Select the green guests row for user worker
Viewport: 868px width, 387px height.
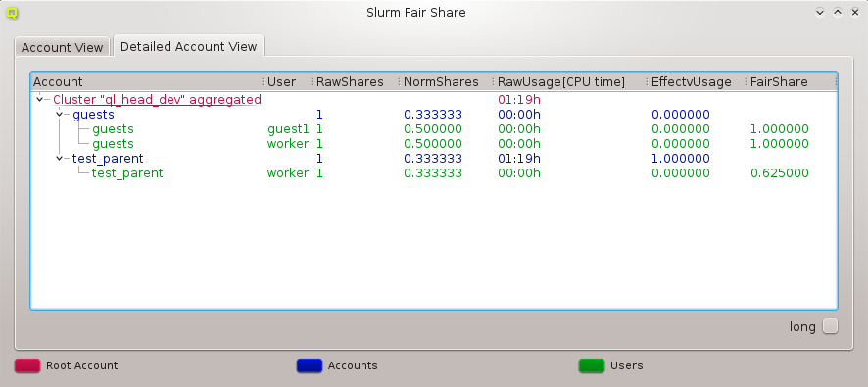433,143
